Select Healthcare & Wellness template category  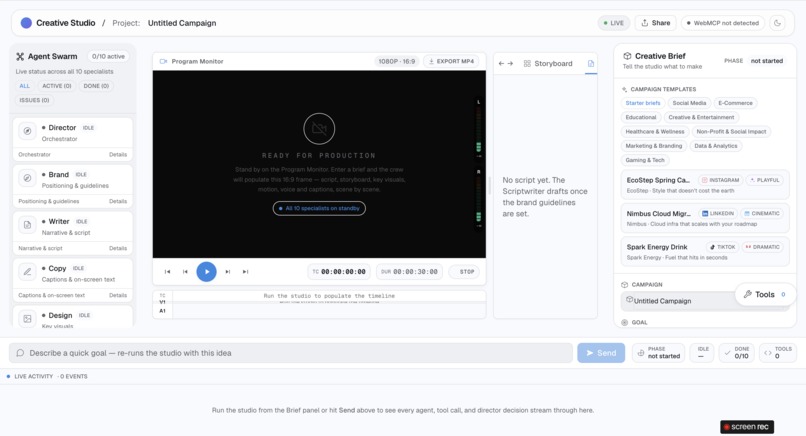[x=655, y=132]
